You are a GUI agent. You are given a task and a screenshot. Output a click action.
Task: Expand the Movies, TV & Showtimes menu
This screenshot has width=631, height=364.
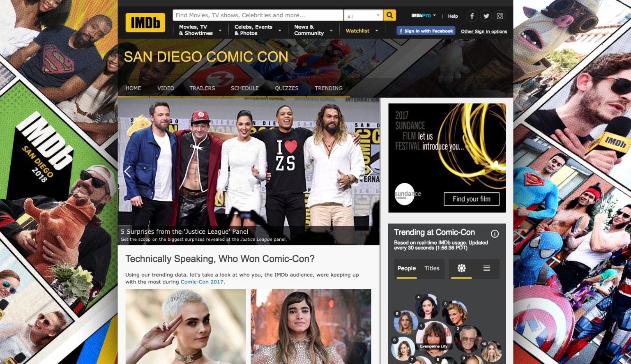coord(200,30)
